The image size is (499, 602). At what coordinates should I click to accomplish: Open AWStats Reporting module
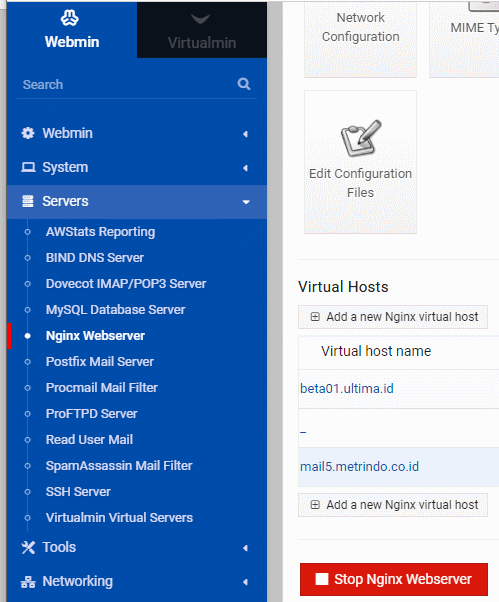(x=100, y=232)
